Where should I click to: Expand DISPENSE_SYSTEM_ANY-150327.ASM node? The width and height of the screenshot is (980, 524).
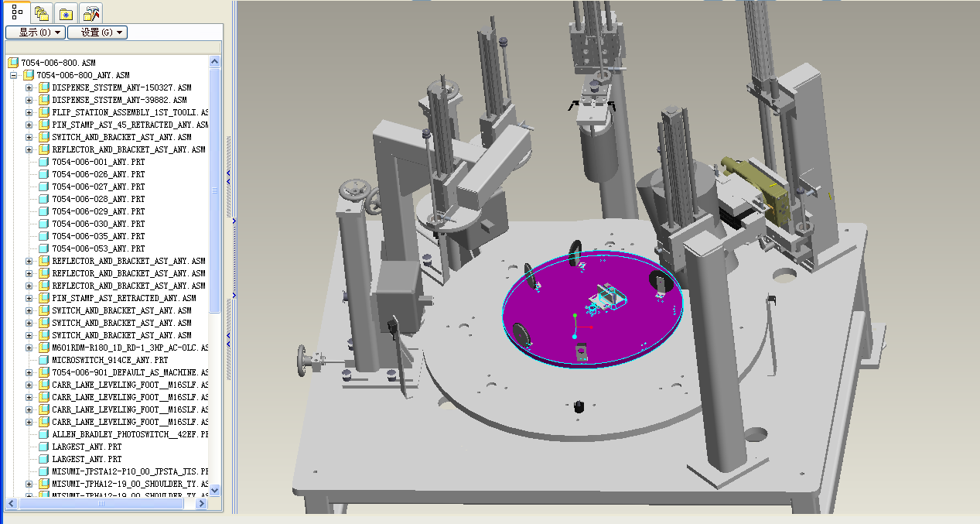pyautogui.click(x=29, y=87)
